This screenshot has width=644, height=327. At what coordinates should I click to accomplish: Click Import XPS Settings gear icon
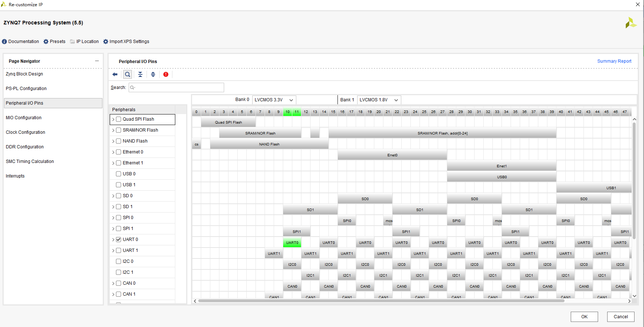coord(106,42)
